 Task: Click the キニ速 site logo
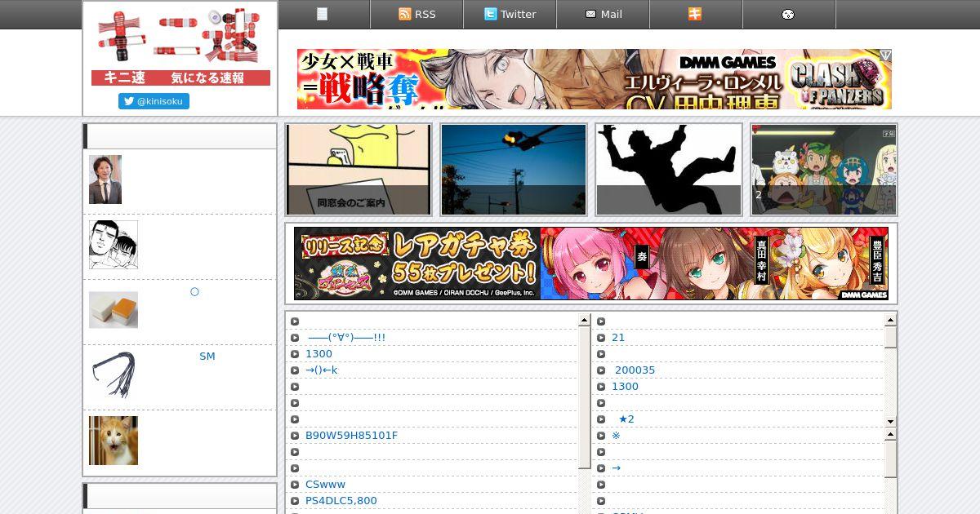click(x=180, y=47)
